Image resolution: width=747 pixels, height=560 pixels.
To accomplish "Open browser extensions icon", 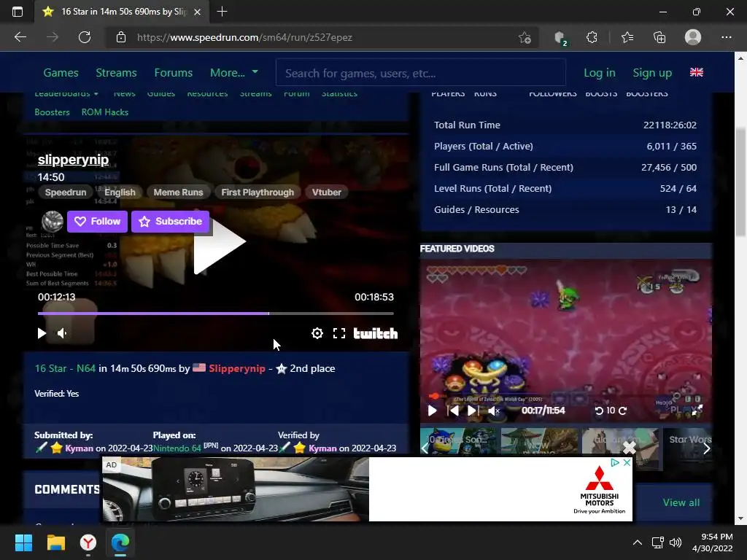I will click(592, 37).
